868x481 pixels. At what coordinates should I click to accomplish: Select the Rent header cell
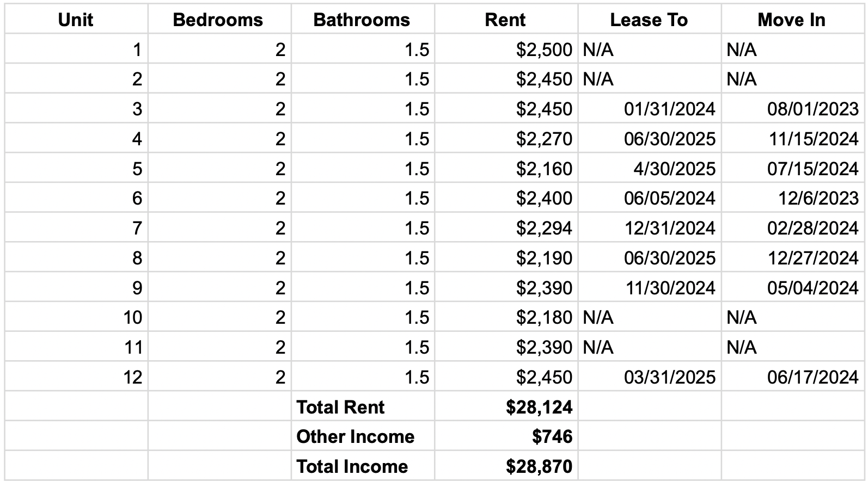505,20
